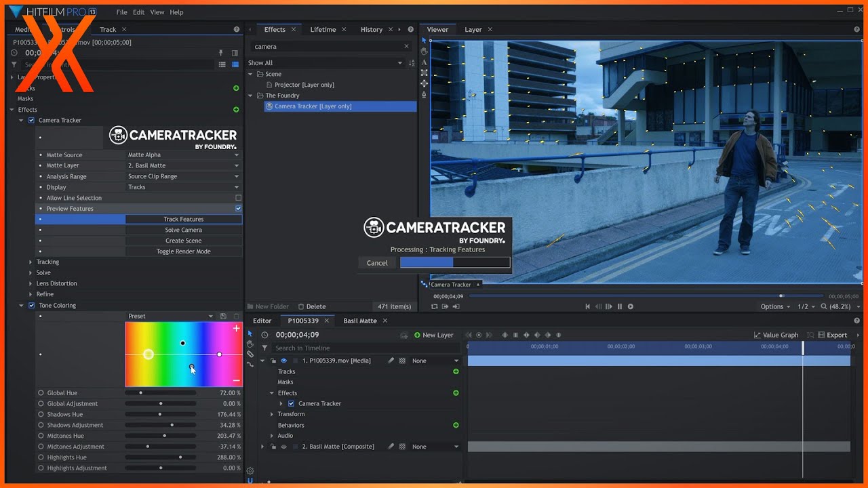Uncheck the Preview Features checkbox
This screenshot has width=868, height=488.
point(236,208)
